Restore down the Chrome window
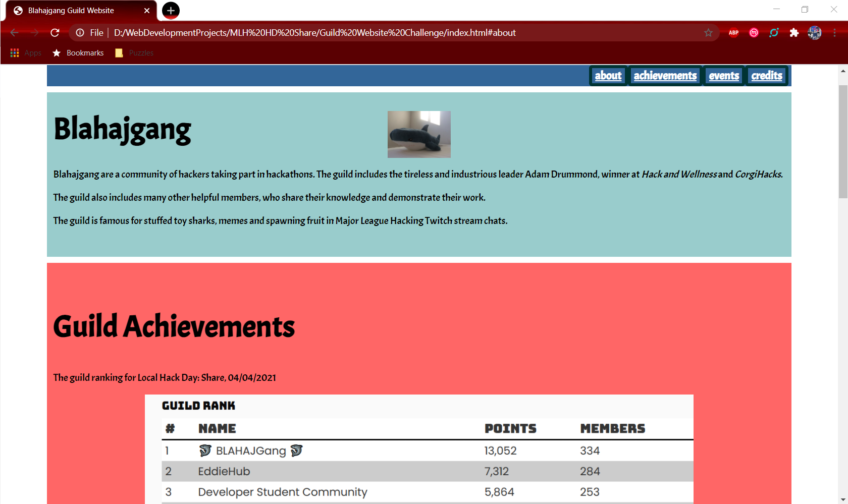The width and height of the screenshot is (848, 504). (x=805, y=9)
